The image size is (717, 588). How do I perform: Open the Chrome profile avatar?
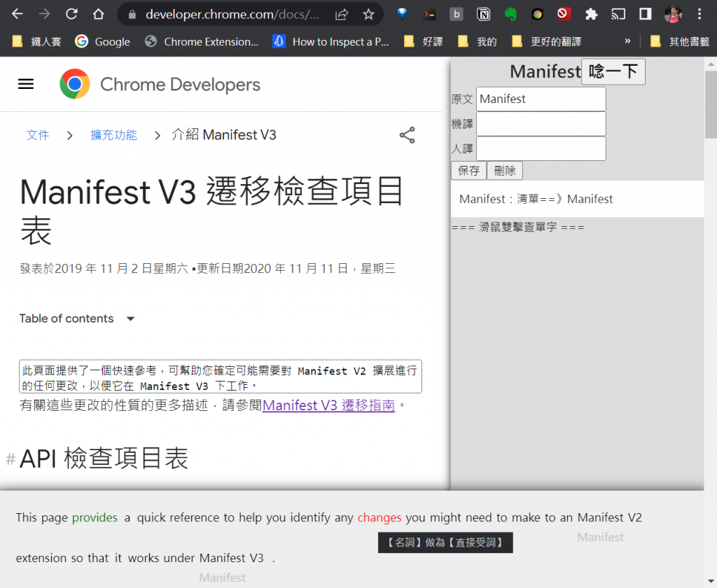pyautogui.click(x=673, y=14)
